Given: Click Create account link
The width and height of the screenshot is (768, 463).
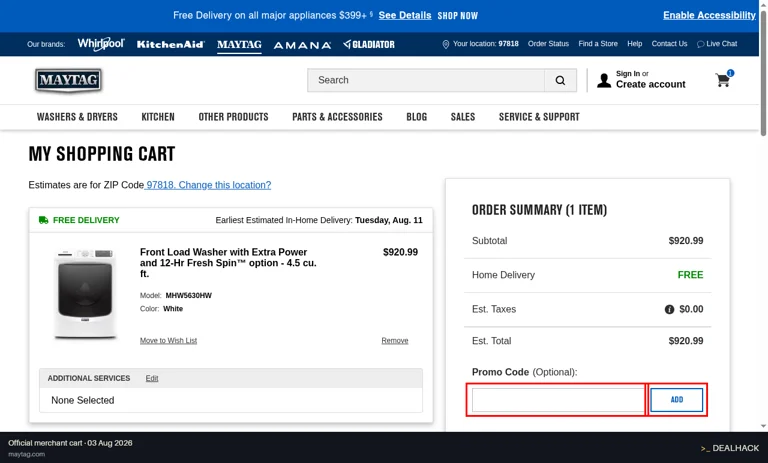Looking at the screenshot, I should [650, 84].
